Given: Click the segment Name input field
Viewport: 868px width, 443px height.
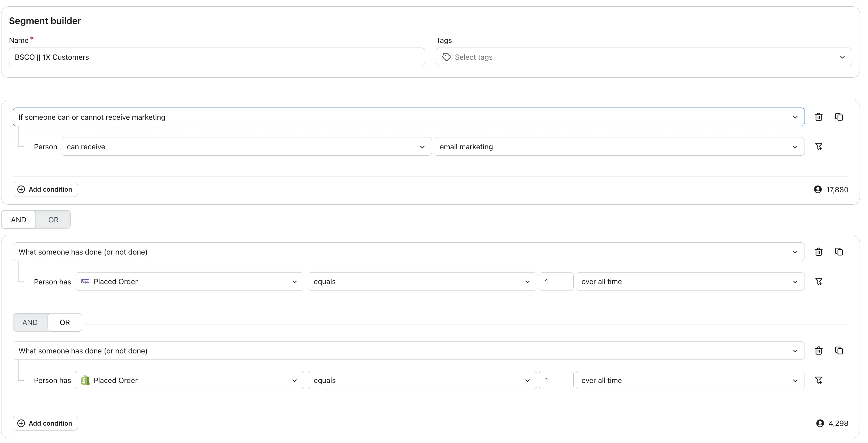Looking at the screenshot, I should tap(217, 57).
